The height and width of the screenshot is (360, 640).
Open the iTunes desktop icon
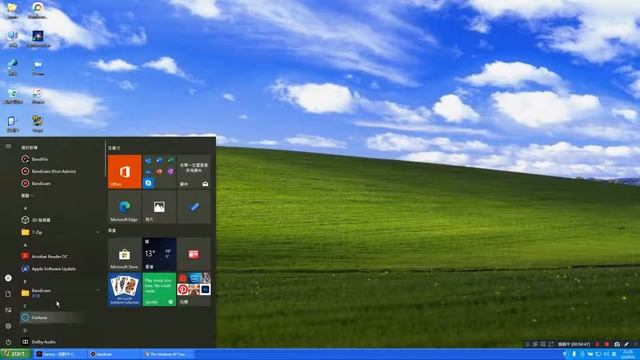(x=38, y=96)
